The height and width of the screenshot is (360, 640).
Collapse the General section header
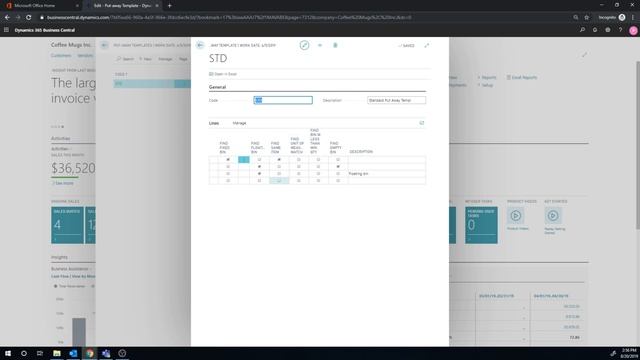coord(217,87)
